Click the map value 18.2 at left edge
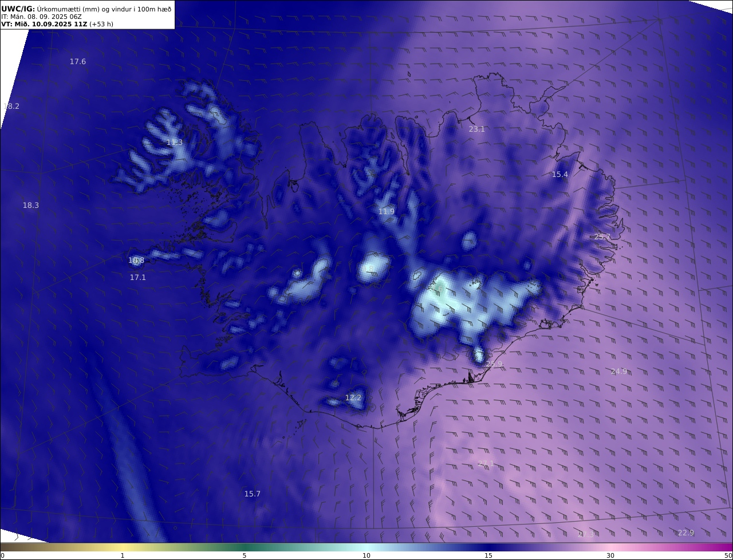This screenshot has width=733, height=560. (11, 106)
